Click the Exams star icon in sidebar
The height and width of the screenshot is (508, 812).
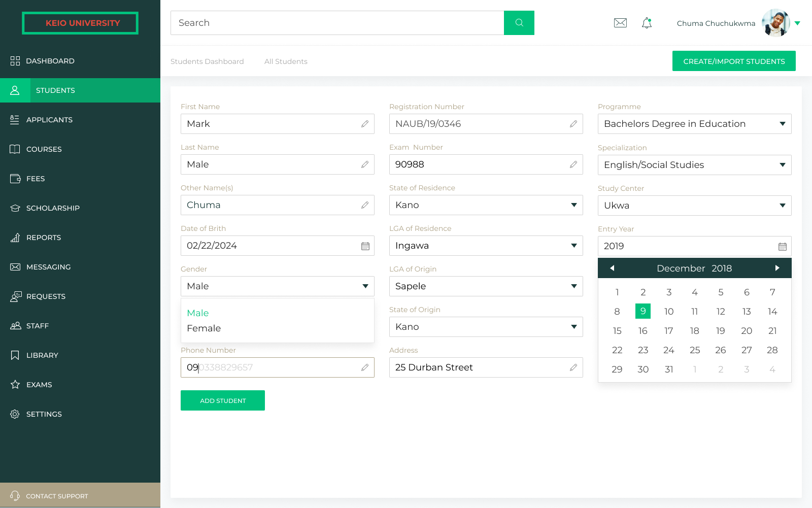coord(15,384)
